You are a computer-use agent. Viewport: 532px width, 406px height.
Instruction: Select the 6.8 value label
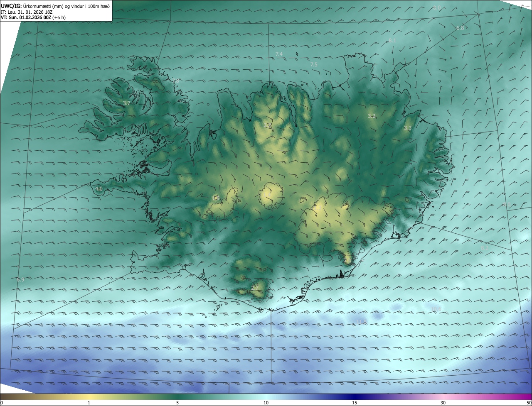pyautogui.click(x=460, y=28)
